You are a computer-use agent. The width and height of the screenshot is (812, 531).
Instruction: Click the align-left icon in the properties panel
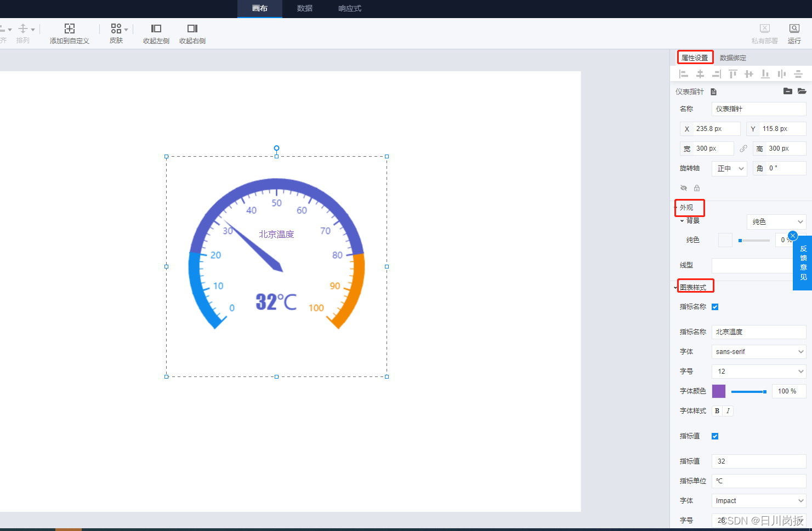(684, 74)
